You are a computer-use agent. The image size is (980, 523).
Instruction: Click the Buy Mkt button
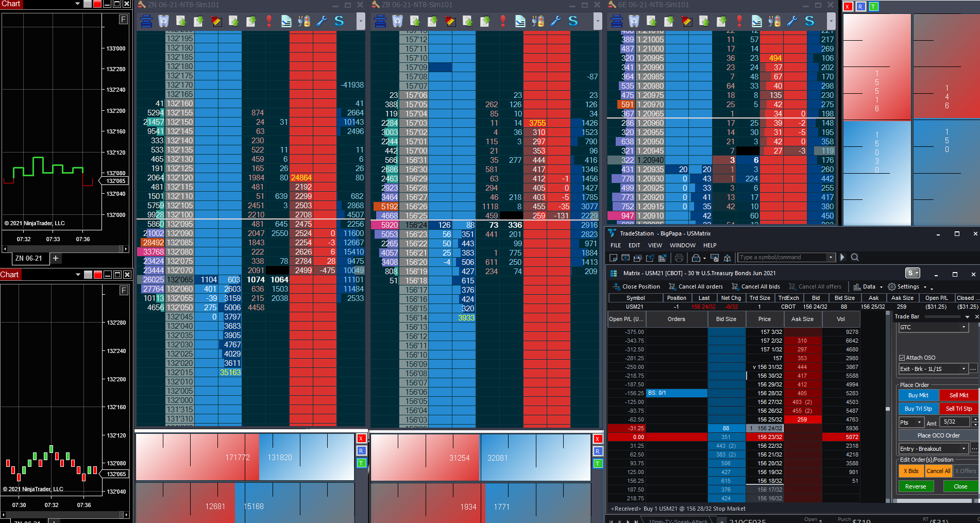[x=918, y=395]
